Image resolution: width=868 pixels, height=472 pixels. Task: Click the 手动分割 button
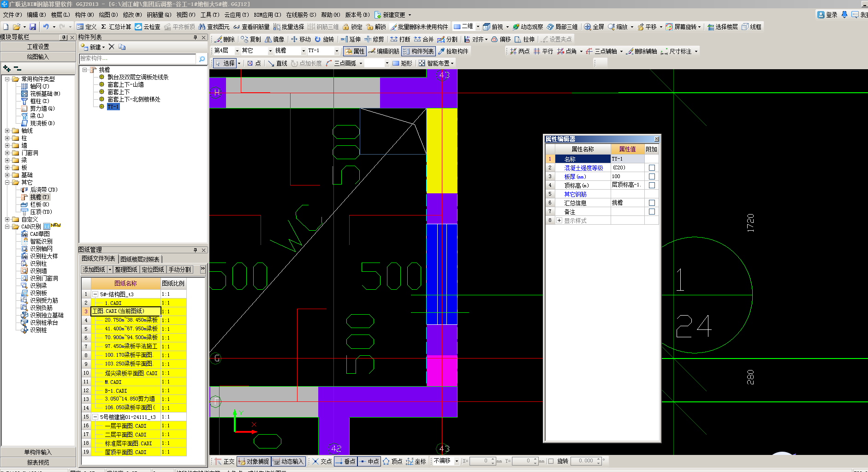180,269
